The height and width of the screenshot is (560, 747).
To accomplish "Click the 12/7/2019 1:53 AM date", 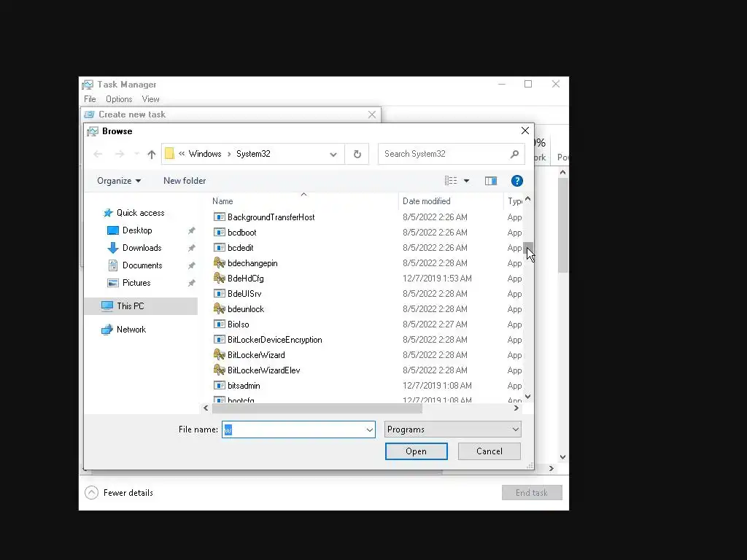I will [437, 278].
